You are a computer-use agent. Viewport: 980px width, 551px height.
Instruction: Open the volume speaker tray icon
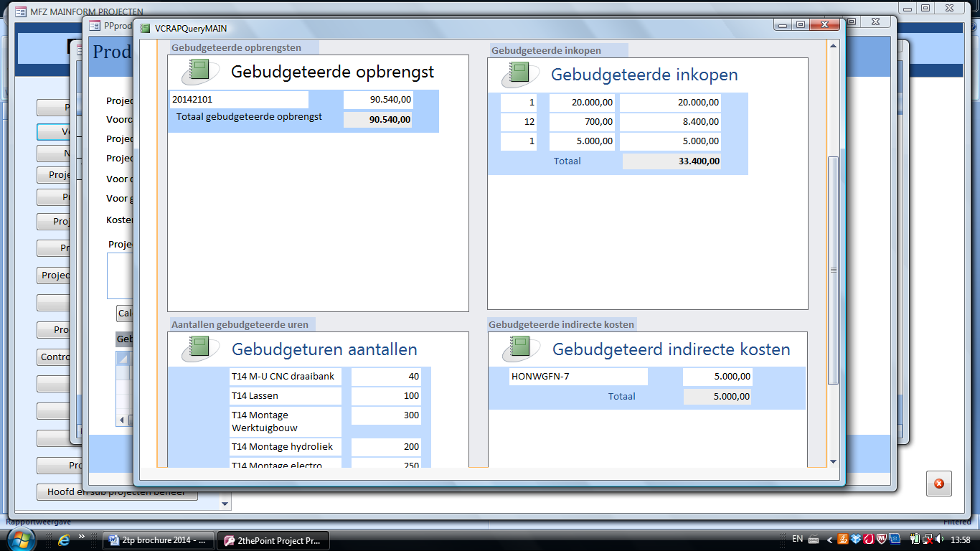[940, 539]
